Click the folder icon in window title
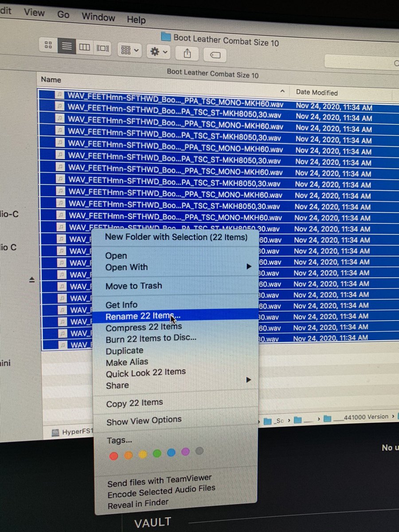This screenshot has height=532, width=399. [x=166, y=36]
